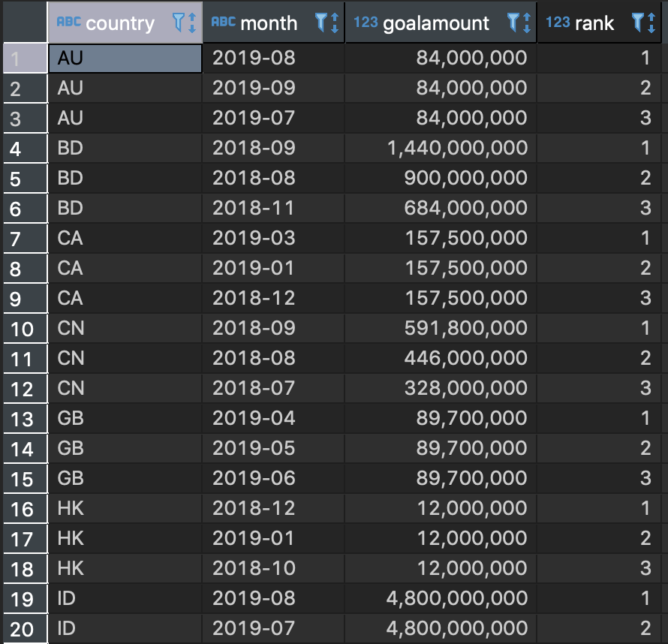Click month cell 2019-03 for CA
The width and height of the screenshot is (668, 644).
click(x=273, y=238)
